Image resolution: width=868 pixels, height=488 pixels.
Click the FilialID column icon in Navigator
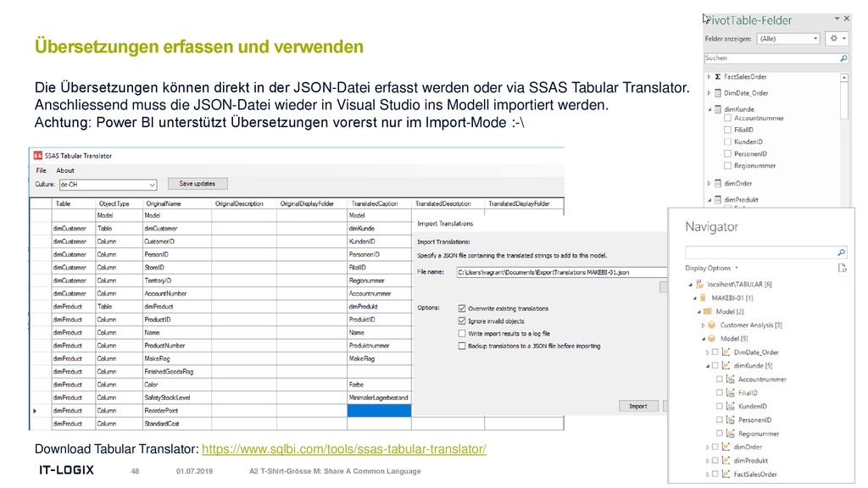[x=730, y=393]
